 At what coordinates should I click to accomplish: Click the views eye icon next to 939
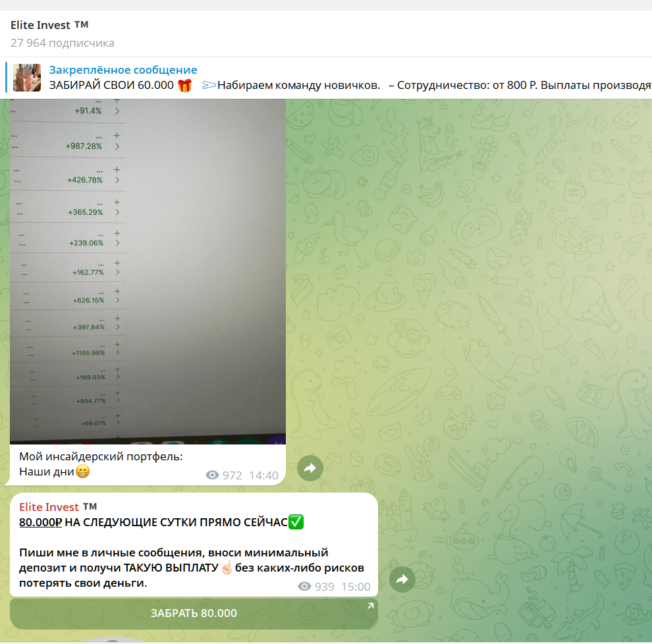point(304,586)
